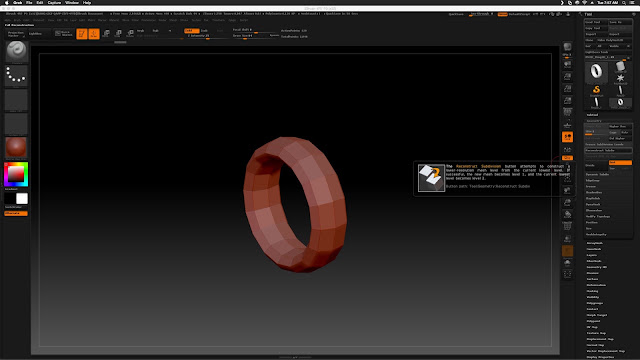Pick the SimpleBrush tool icon
This screenshot has width=640, height=360.
[596, 91]
